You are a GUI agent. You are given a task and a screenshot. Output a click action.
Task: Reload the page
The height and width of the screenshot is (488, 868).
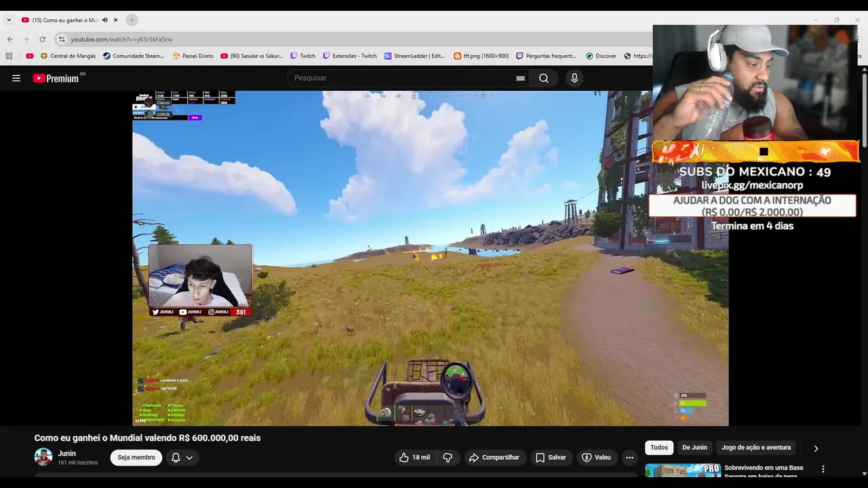pyautogui.click(x=42, y=39)
